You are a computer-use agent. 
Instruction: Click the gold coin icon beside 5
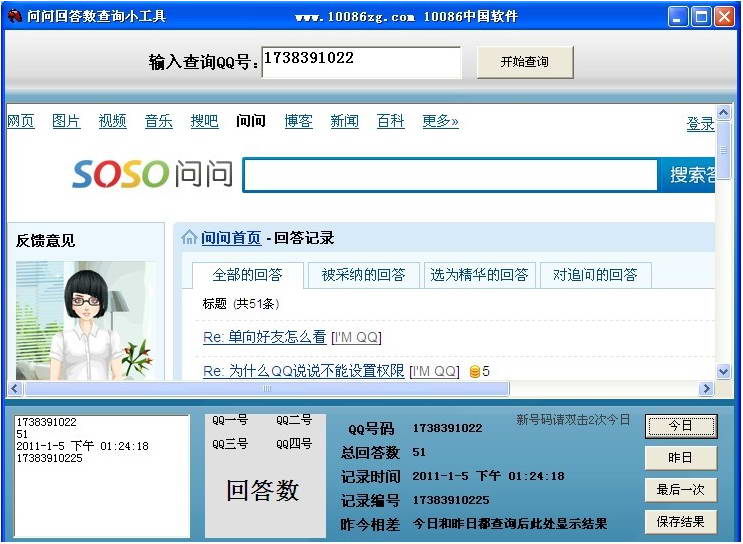[x=474, y=372]
